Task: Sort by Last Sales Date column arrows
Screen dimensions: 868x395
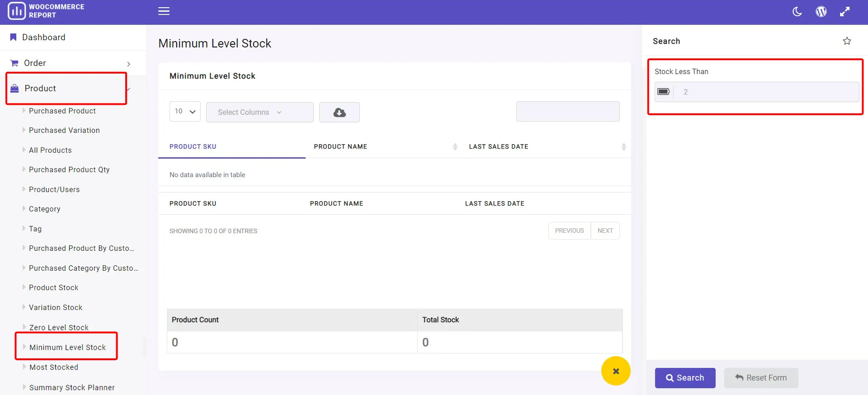Action: point(623,147)
